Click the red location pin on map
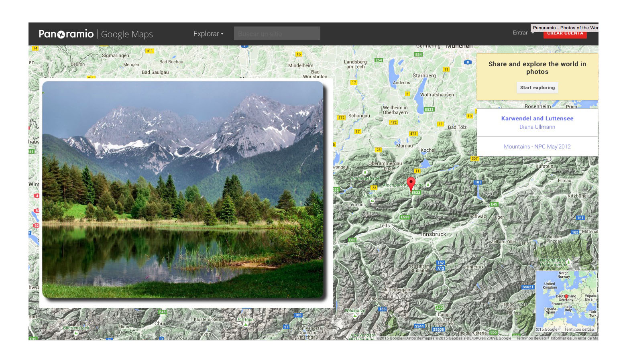The width and height of the screenshot is (627, 364). [411, 184]
